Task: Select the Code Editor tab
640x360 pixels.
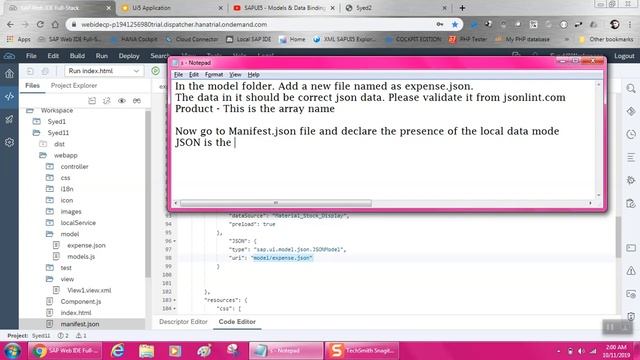Action: point(237,322)
